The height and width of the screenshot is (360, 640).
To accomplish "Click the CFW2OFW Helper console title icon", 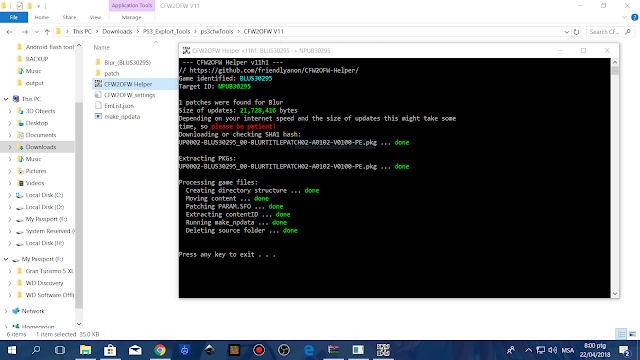I will pyautogui.click(x=186, y=51).
